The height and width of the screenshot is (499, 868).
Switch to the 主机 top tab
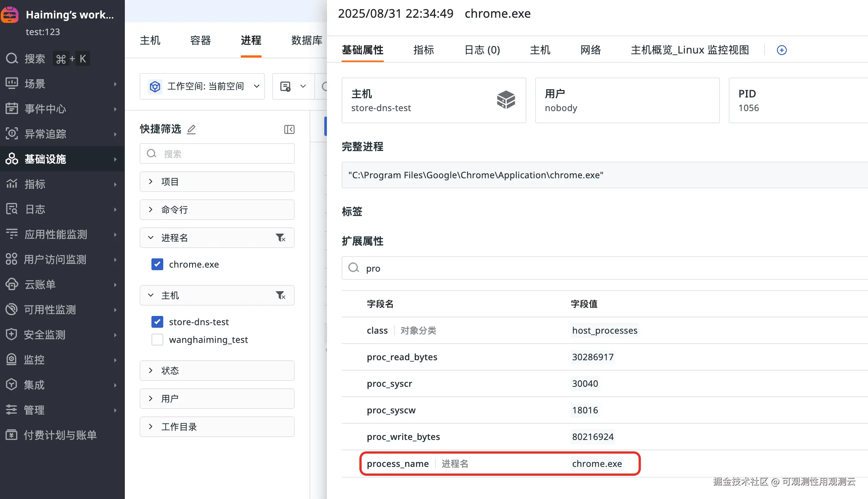point(150,40)
